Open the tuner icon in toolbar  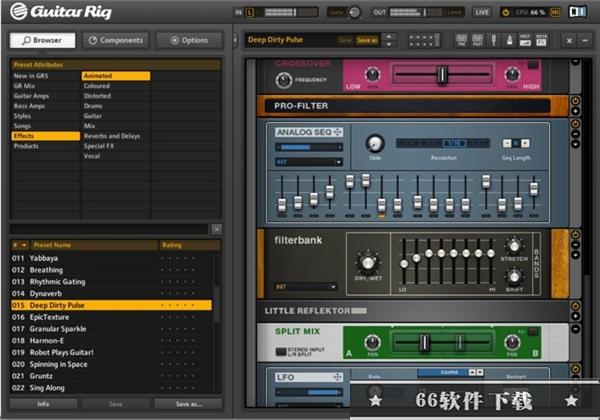[x=494, y=40]
